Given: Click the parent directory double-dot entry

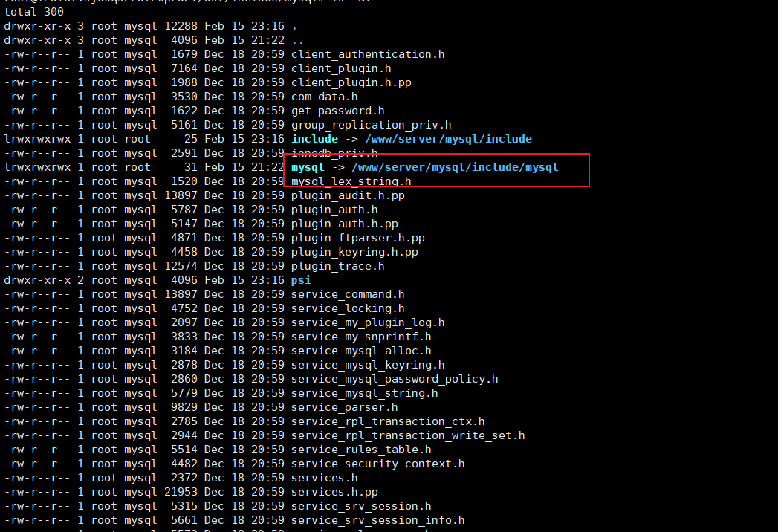Looking at the screenshot, I should point(297,41).
